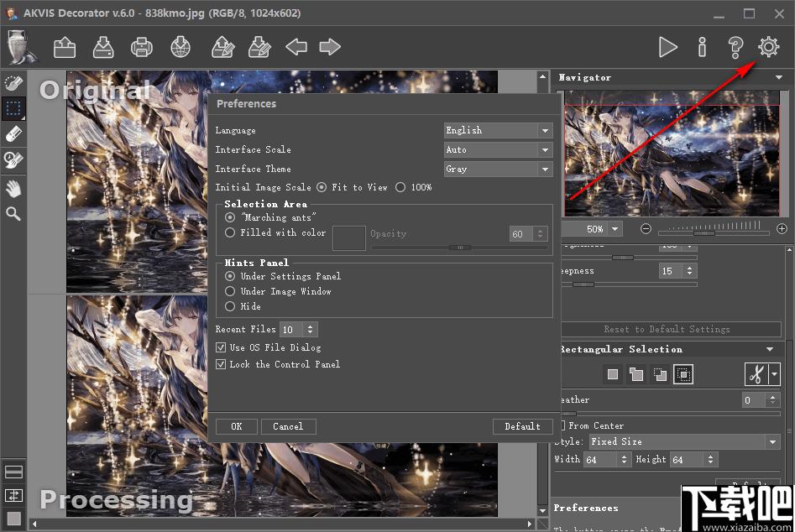Viewport: 795px width, 532px height.
Task: Open the Language dropdown
Action: [499, 131]
